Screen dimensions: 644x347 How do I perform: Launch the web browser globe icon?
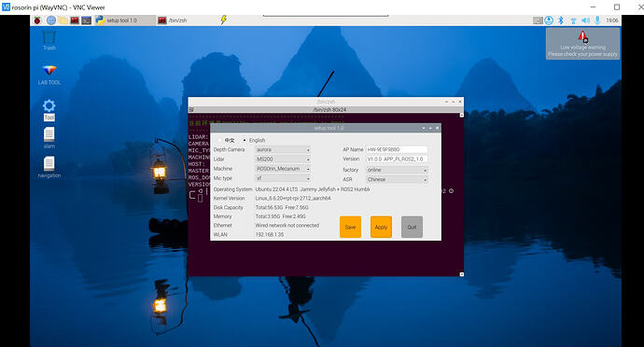pyautogui.click(x=51, y=21)
